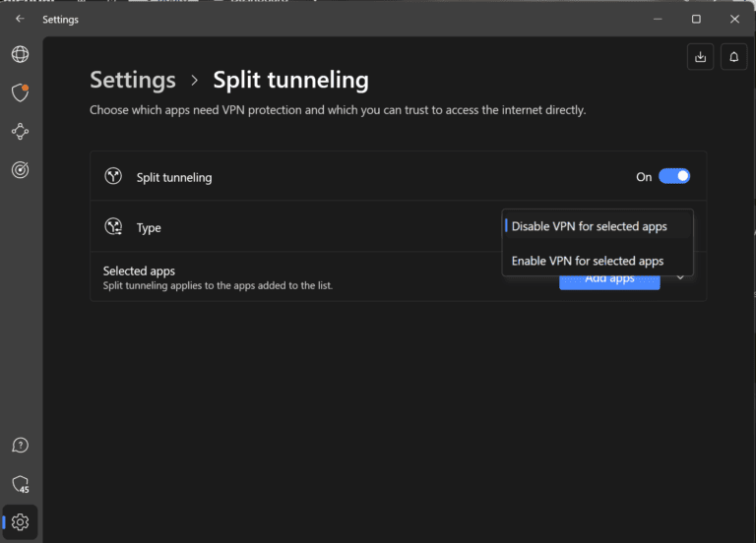The width and height of the screenshot is (756, 543).
Task: Turn off the Split tunneling switch
Action: 674,177
